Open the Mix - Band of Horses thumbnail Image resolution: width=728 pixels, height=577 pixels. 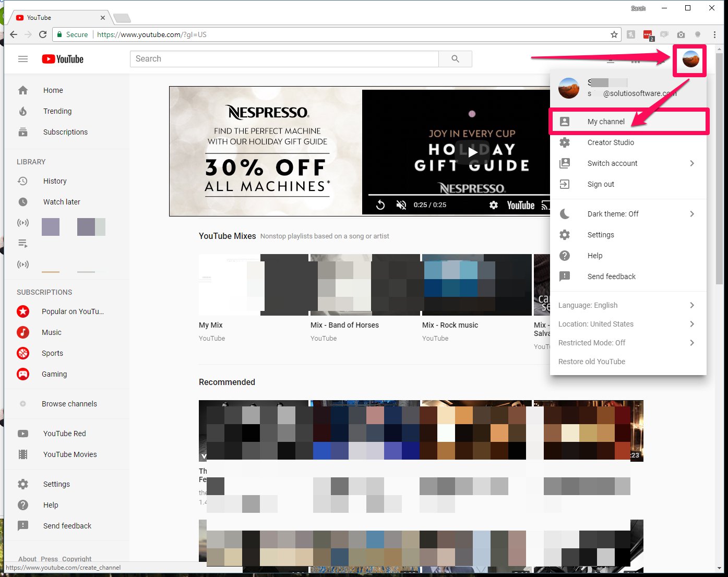point(365,285)
